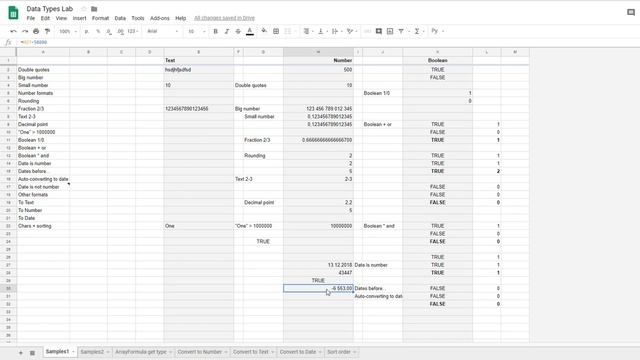
Task: Open the font size dropdown
Action: click(x=196, y=31)
